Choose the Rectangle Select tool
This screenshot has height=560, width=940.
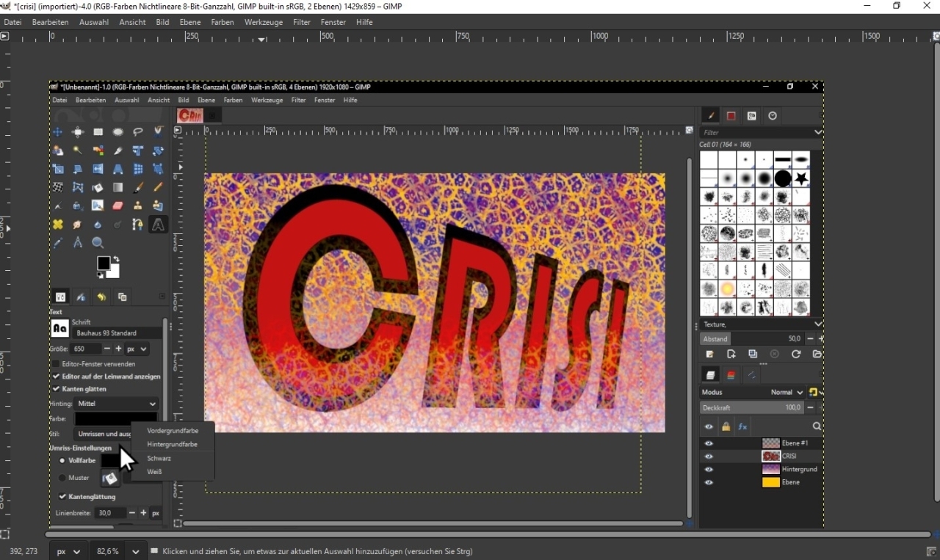[x=98, y=132]
